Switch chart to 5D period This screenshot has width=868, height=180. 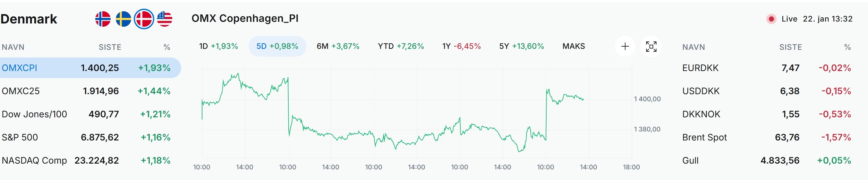coord(277,46)
